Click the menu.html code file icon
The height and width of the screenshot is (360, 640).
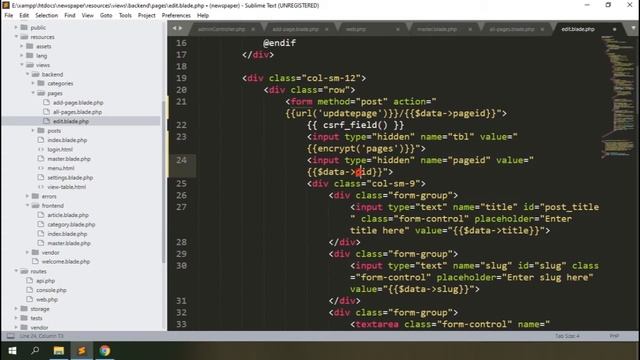pos(41,168)
